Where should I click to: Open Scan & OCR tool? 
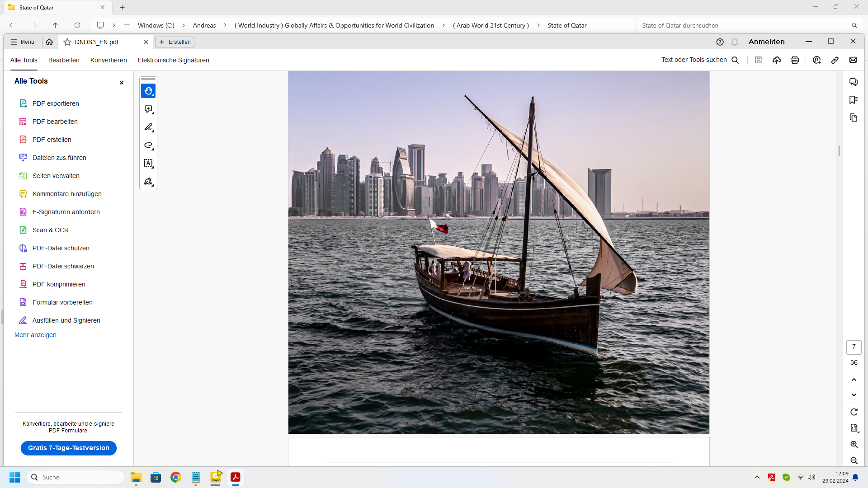tap(50, 230)
